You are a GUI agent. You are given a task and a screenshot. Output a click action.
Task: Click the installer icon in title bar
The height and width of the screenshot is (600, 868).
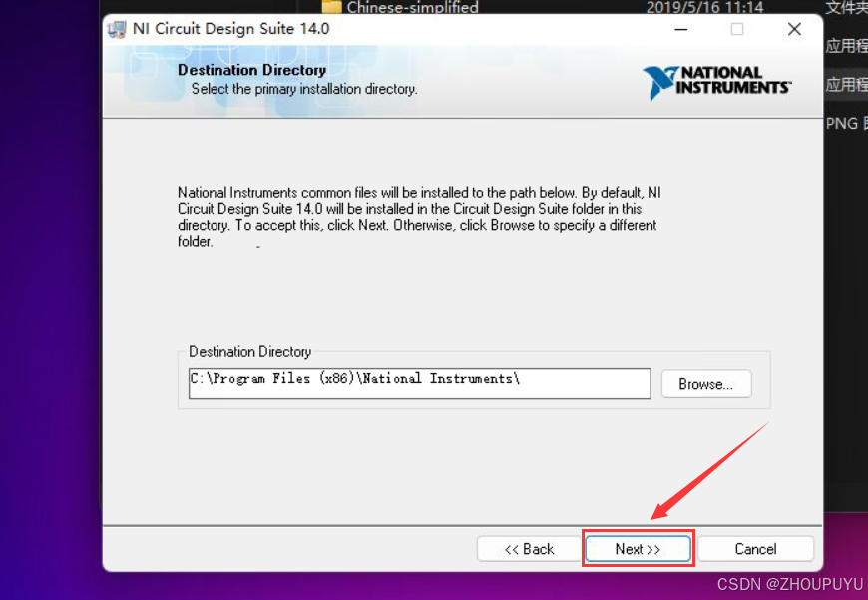[x=117, y=29]
